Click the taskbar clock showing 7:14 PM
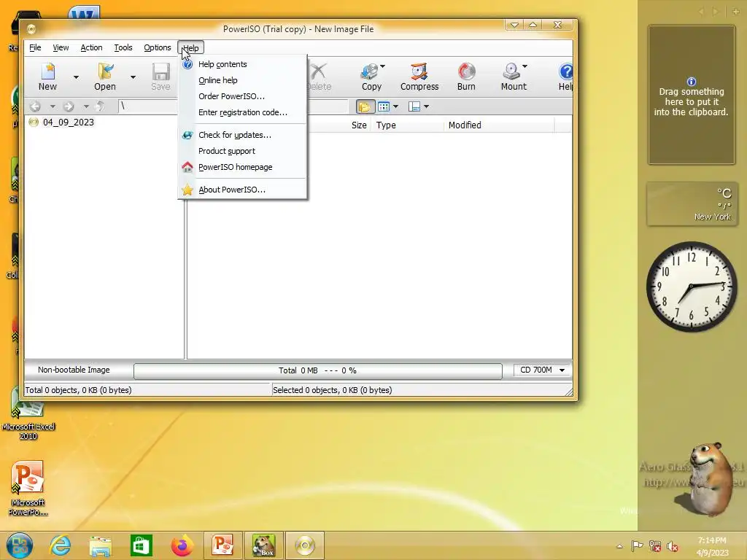747x560 pixels. (712, 546)
